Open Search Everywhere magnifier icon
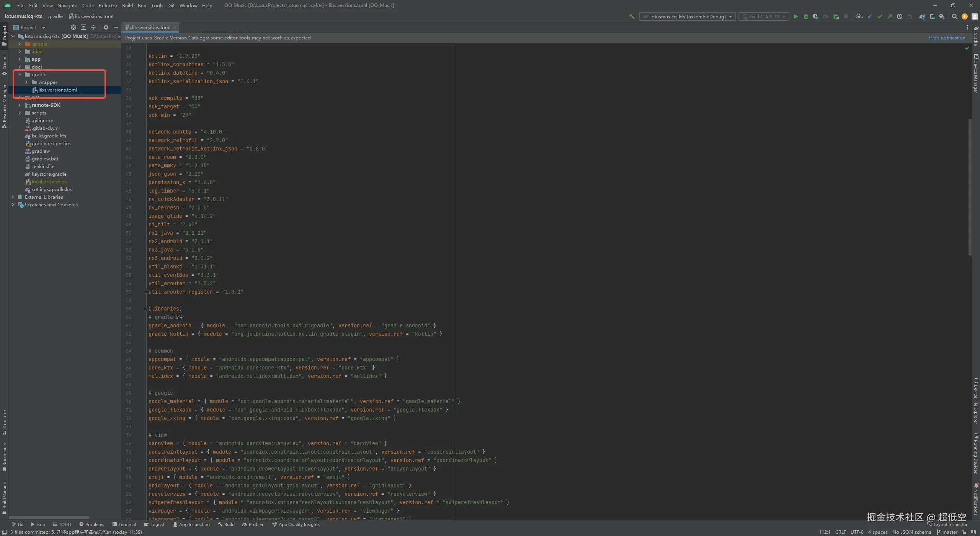980x536 pixels. (955, 16)
